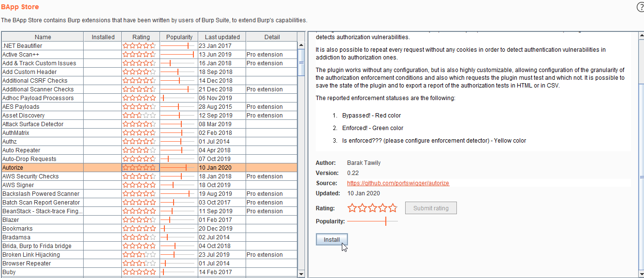Select Batch Scan Report Generator row
Image resolution: width=644 pixels, height=278 pixels.
(149, 202)
